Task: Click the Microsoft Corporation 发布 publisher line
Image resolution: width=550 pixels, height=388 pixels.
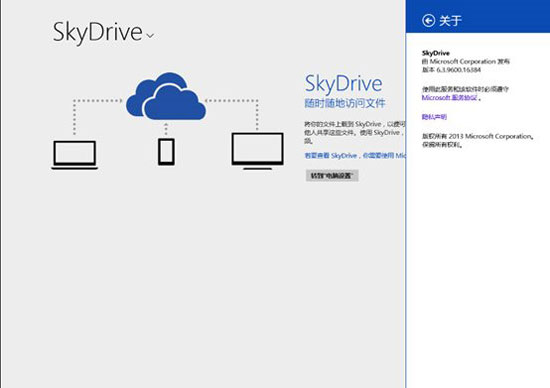Action: (465, 61)
